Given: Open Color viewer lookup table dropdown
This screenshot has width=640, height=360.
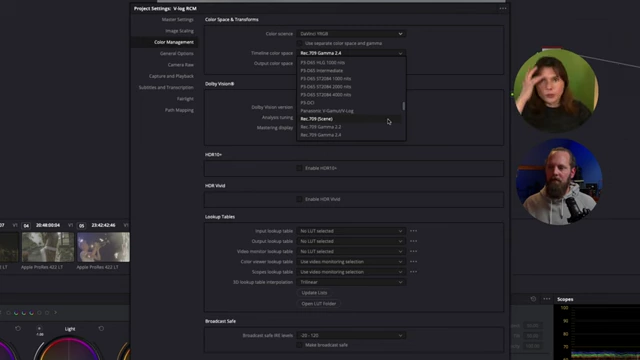Looking at the screenshot, I should click(x=351, y=262).
